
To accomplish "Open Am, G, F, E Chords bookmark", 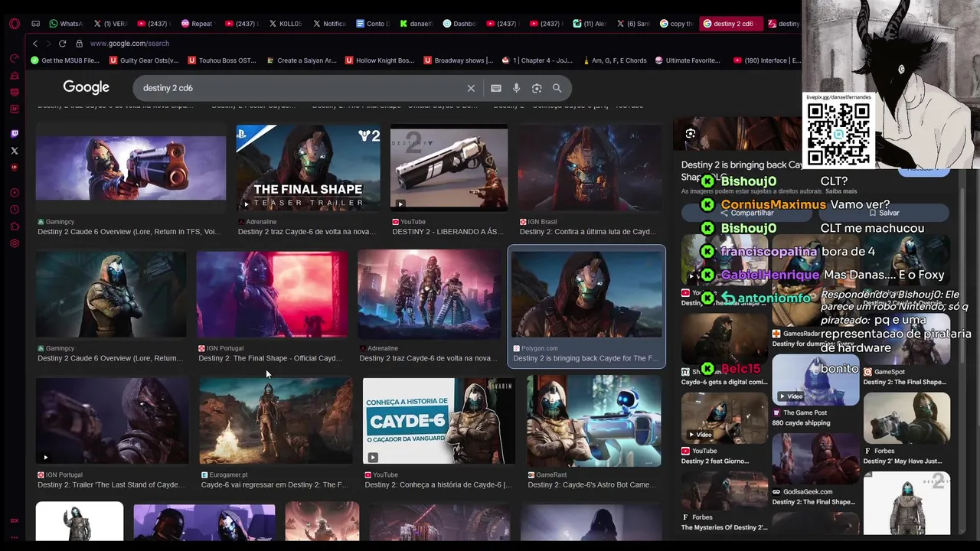I will (615, 60).
